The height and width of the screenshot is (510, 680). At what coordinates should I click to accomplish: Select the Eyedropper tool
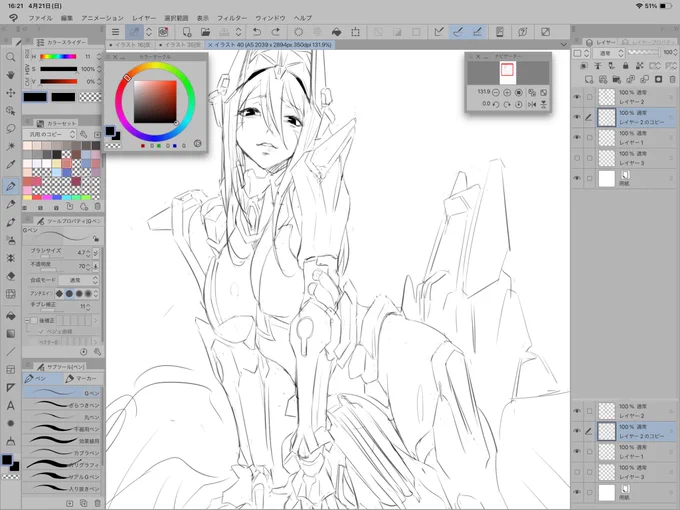click(10, 164)
